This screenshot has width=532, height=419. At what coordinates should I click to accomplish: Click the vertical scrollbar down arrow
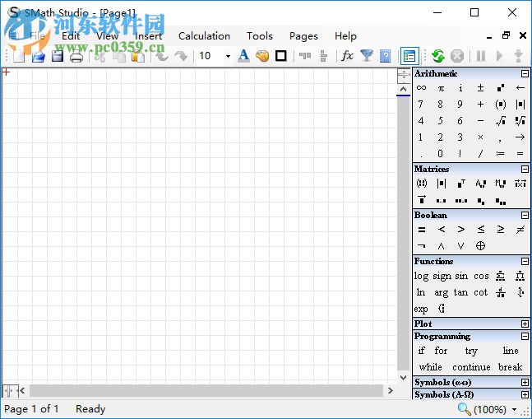(x=404, y=378)
